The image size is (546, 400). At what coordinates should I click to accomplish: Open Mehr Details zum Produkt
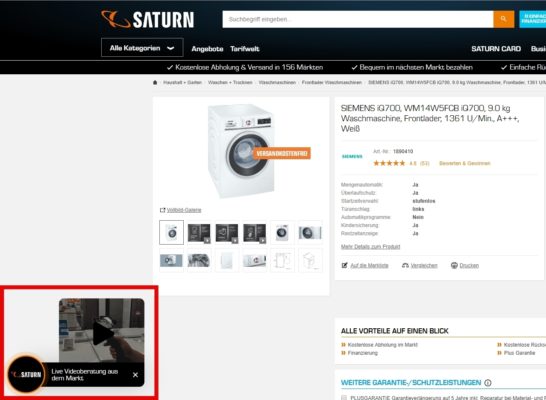click(370, 246)
